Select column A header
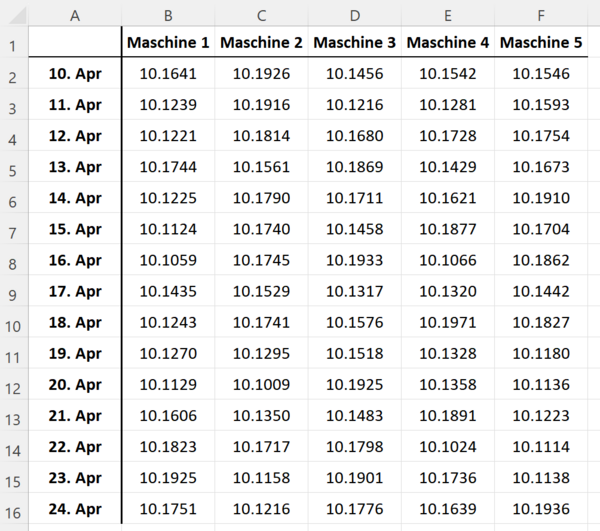 [75, 15]
